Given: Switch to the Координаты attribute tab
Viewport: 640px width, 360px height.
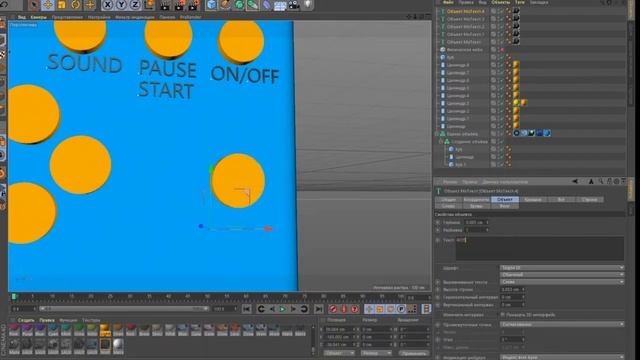Looking at the screenshot, I should tap(476, 200).
